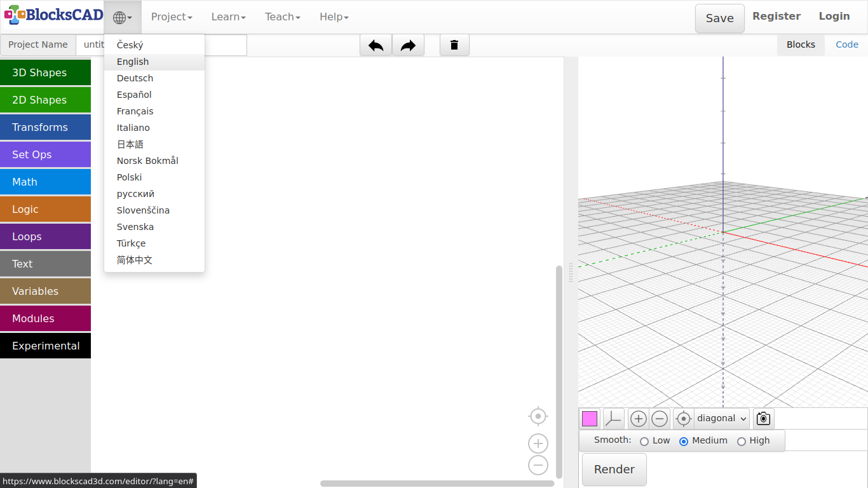Screen dimensions: 868x488
Task: Take a picture with camera icon
Action: (763, 419)
